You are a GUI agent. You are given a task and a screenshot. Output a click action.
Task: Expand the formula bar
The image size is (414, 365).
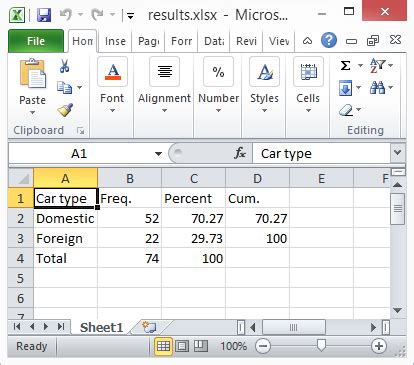pyautogui.click(x=397, y=153)
